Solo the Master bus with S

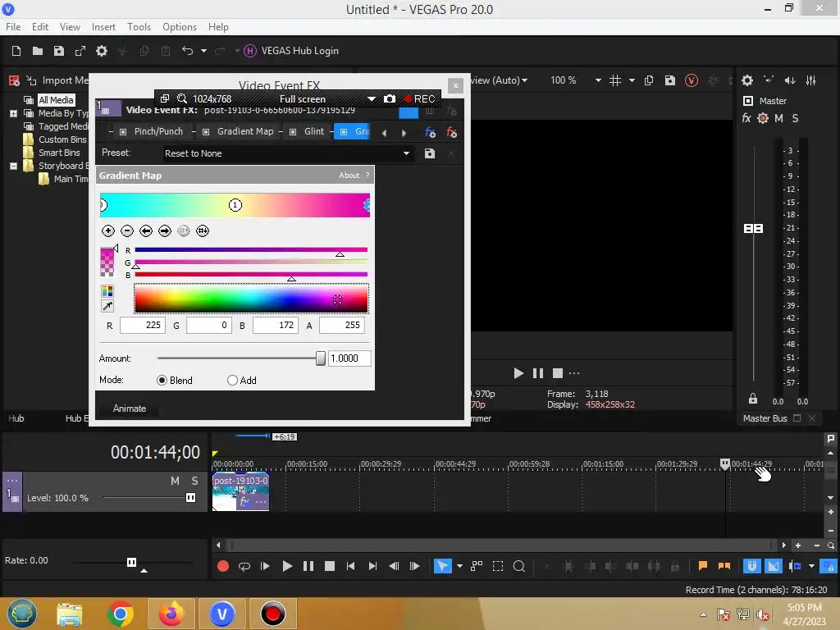point(795,118)
